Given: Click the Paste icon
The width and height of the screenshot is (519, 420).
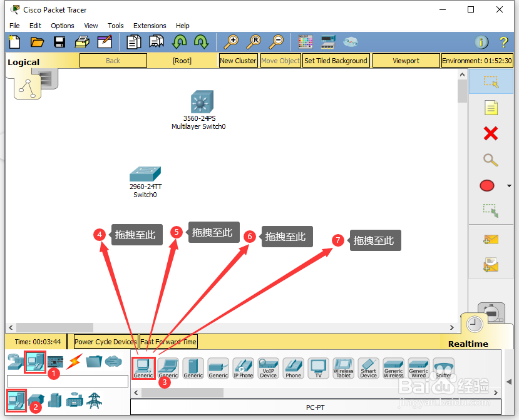Looking at the screenshot, I should pyautogui.click(x=157, y=42).
